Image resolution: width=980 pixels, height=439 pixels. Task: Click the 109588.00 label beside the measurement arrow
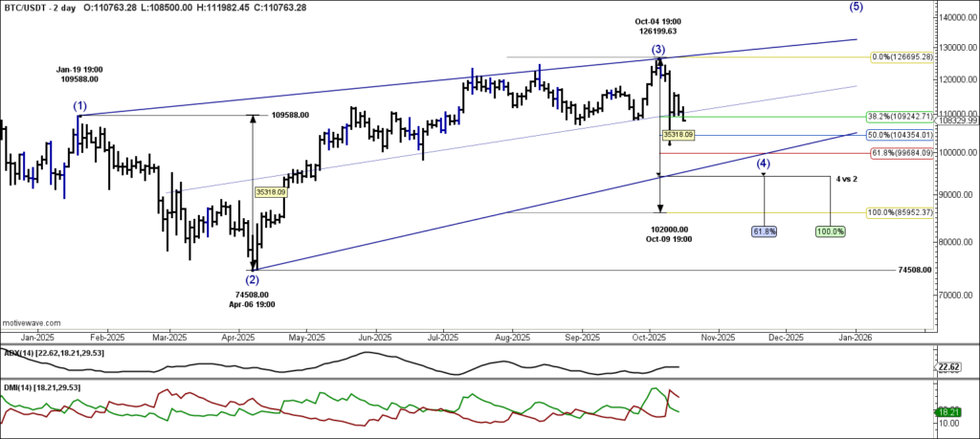[290, 115]
